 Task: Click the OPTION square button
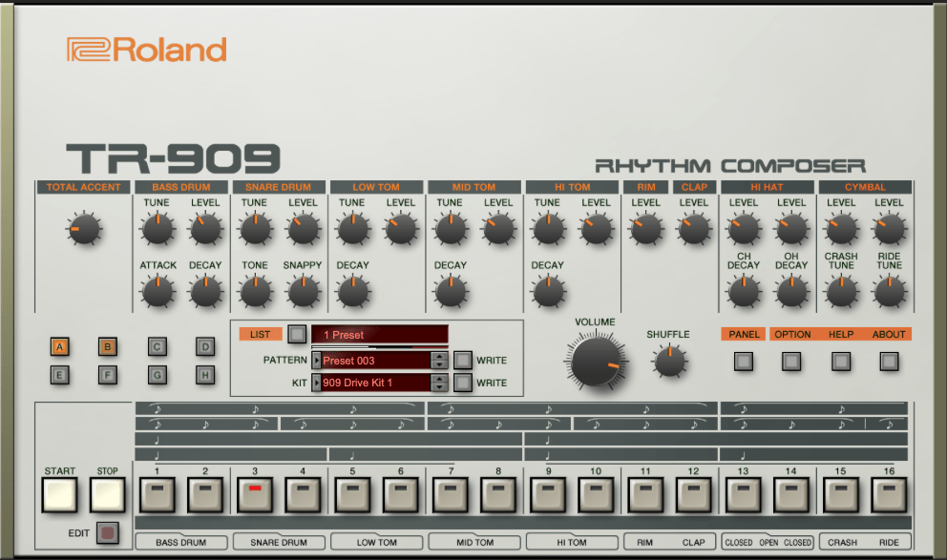[791, 362]
